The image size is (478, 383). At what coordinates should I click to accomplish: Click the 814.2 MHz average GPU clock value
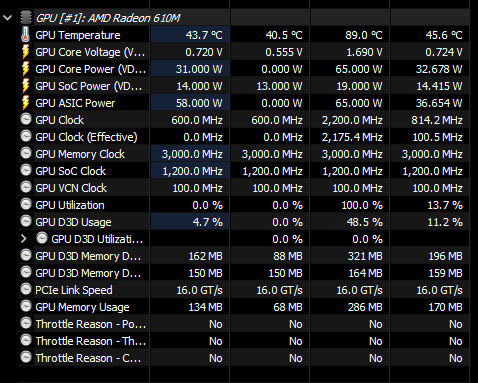(437, 120)
